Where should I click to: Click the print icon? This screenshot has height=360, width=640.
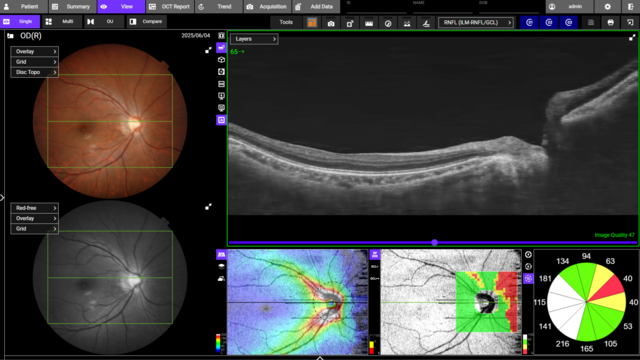coord(611,22)
